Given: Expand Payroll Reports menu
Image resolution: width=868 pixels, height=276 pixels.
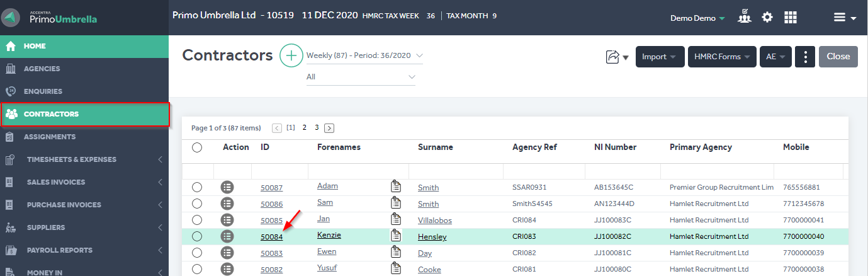Looking at the screenshot, I should (x=84, y=250).
